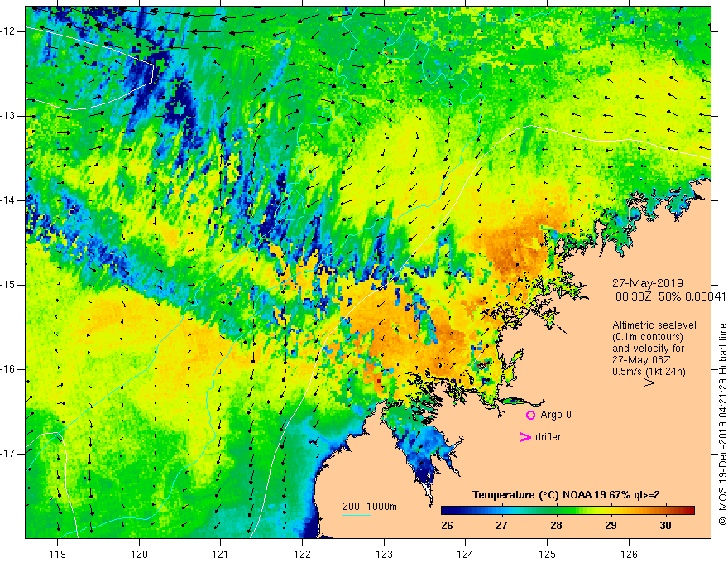Image resolution: width=728 pixels, height=563 pixels.
Task: Click the 'Argo 0' legend label
Action: click(x=556, y=415)
